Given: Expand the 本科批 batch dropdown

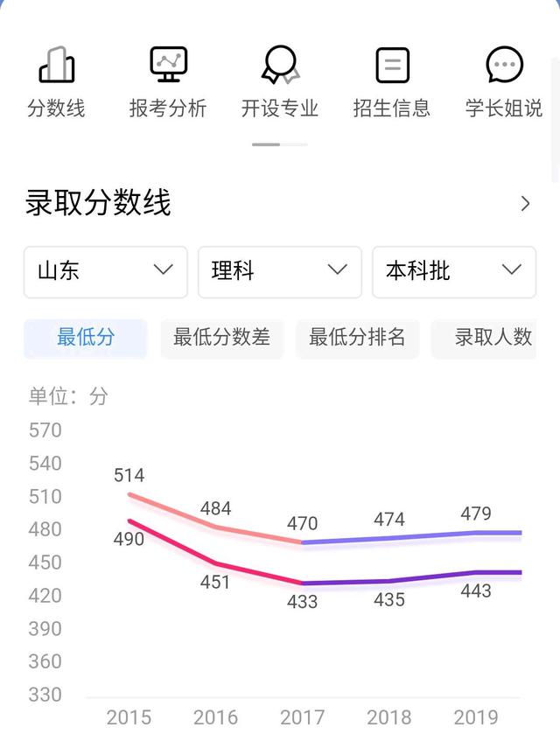Looking at the screenshot, I should 454,272.
